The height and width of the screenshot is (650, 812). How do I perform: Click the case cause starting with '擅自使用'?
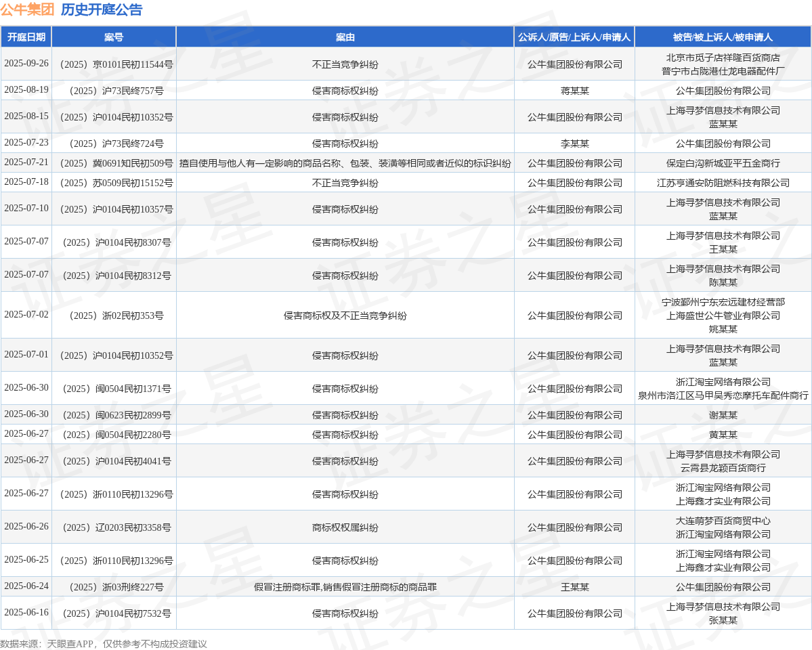pos(345,163)
